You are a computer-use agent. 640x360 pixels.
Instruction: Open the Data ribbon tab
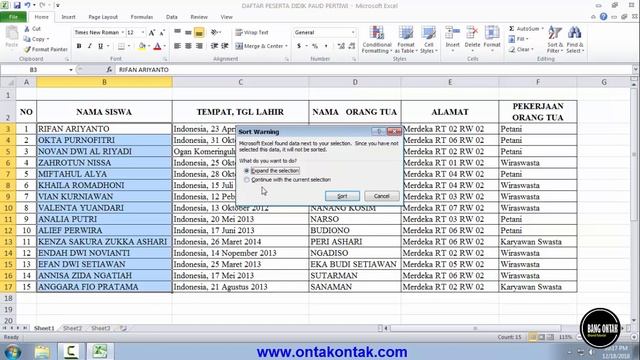pyautogui.click(x=172, y=17)
